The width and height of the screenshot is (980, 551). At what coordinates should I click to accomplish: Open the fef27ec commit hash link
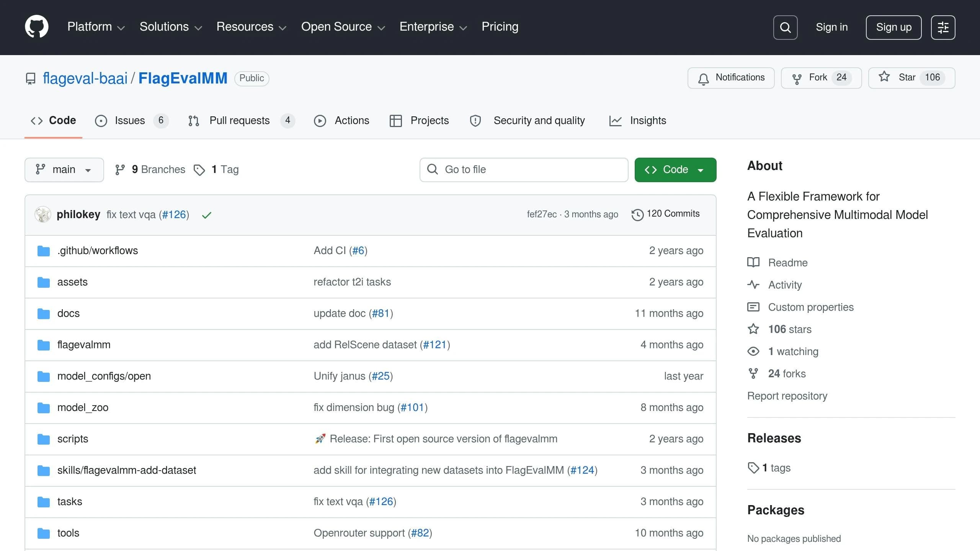(542, 214)
